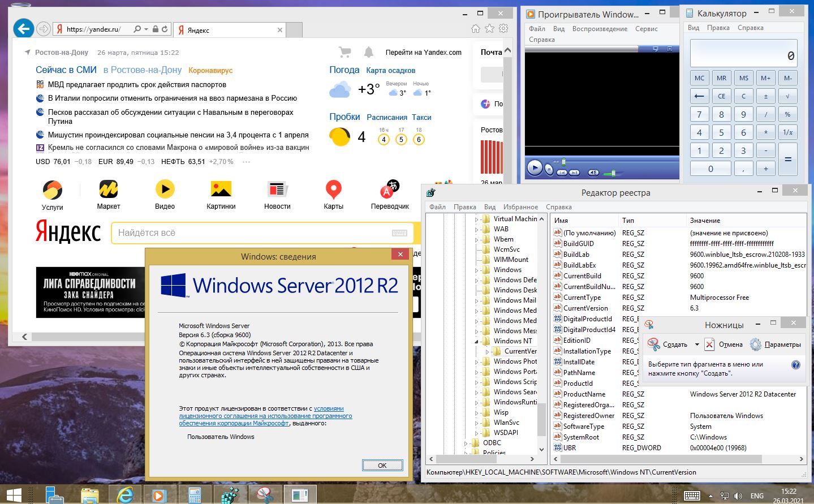Open Воспроизведение menu in Media Player
Viewport: 814px width, 504px height.
[600, 29]
